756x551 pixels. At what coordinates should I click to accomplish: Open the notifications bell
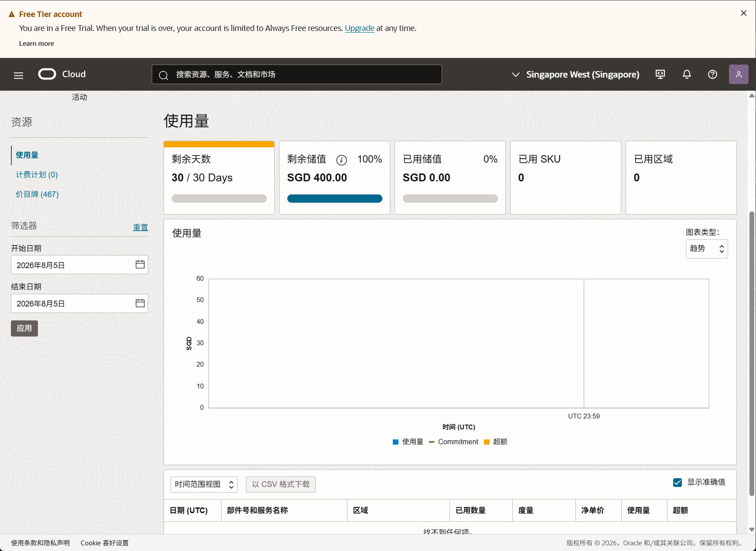(x=687, y=74)
